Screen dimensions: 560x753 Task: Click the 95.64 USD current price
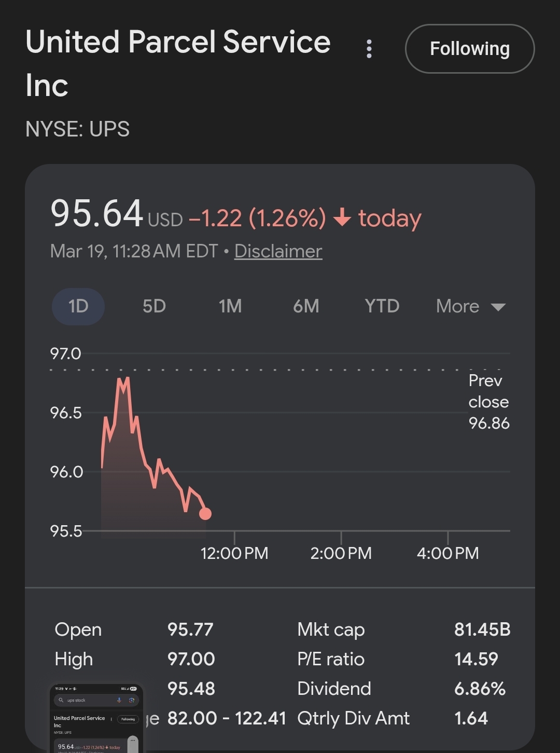97,214
